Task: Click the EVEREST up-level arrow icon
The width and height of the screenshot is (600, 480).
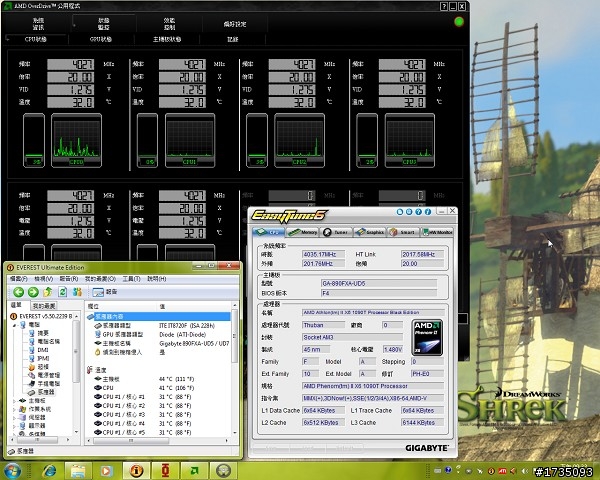Action: pyautogui.click(x=48, y=292)
